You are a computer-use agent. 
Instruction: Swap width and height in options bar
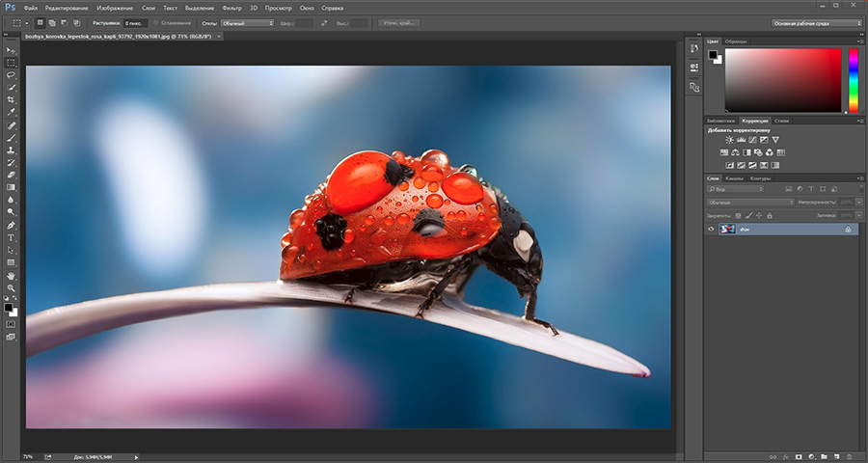[x=324, y=23]
